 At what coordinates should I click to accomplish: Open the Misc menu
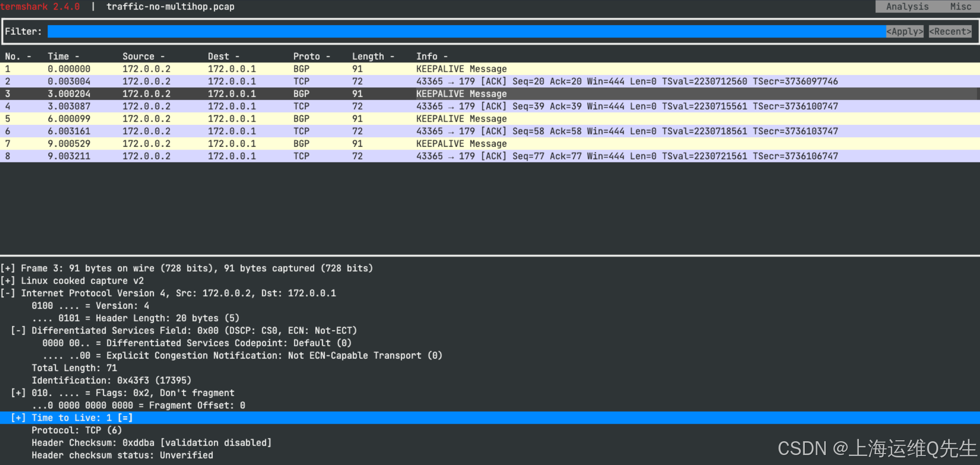pos(961,7)
